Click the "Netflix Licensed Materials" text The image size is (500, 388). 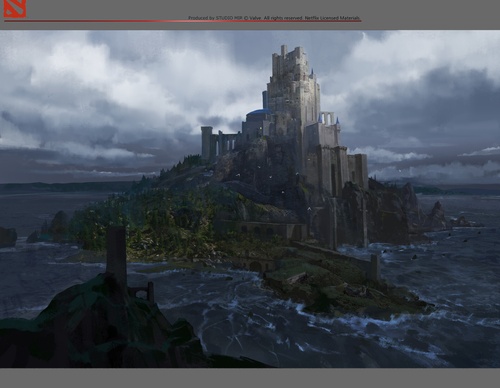332,18
